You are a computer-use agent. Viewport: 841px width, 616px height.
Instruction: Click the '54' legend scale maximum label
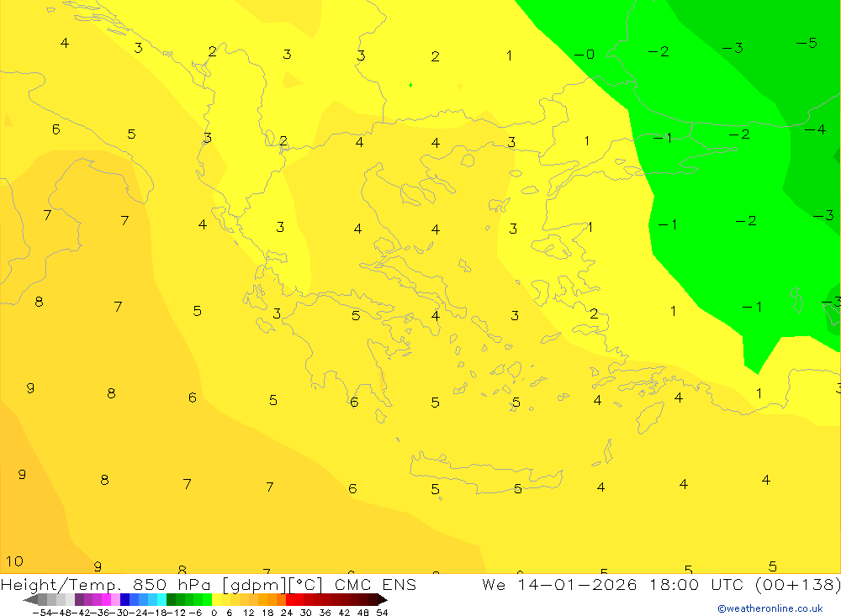[x=382, y=613]
